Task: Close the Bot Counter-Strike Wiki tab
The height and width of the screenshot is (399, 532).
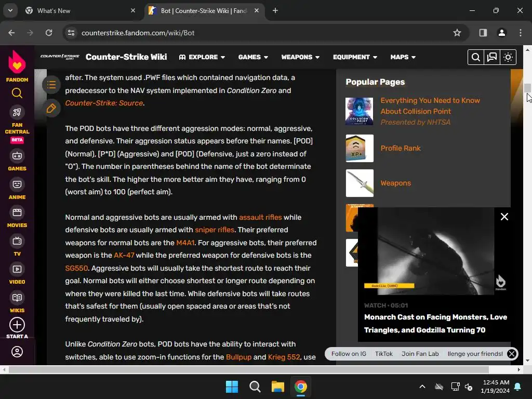Action: point(257,10)
